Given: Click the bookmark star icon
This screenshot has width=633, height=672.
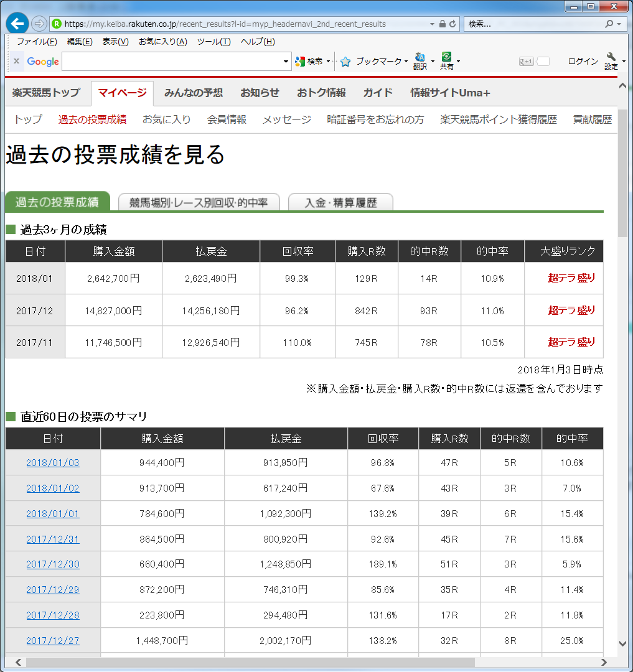Looking at the screenshot, I should coord(345,62).
